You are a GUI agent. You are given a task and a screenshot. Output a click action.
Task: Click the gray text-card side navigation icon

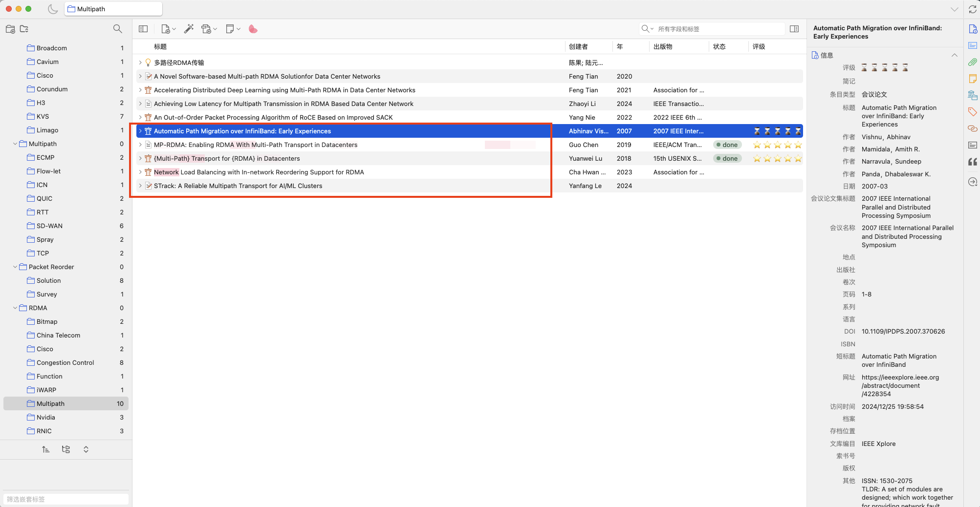(x=973, y=145)
